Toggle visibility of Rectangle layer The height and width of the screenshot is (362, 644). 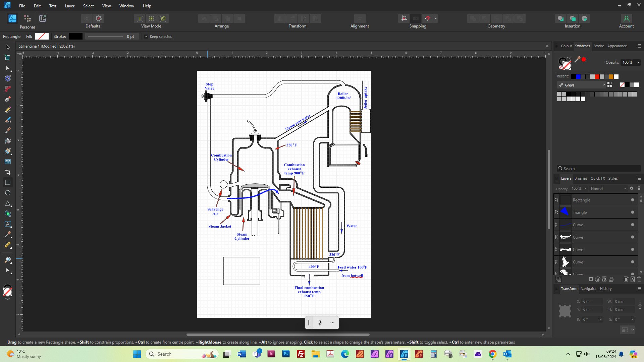click(633, 200)
